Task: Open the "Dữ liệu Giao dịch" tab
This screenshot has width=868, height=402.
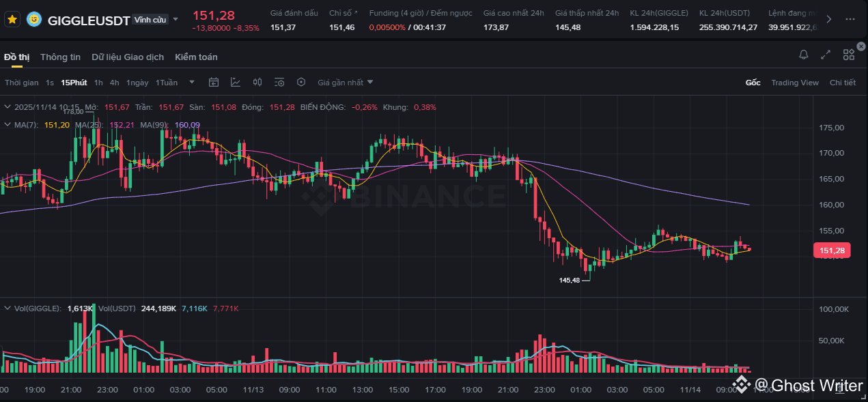Action: [128, 57]
